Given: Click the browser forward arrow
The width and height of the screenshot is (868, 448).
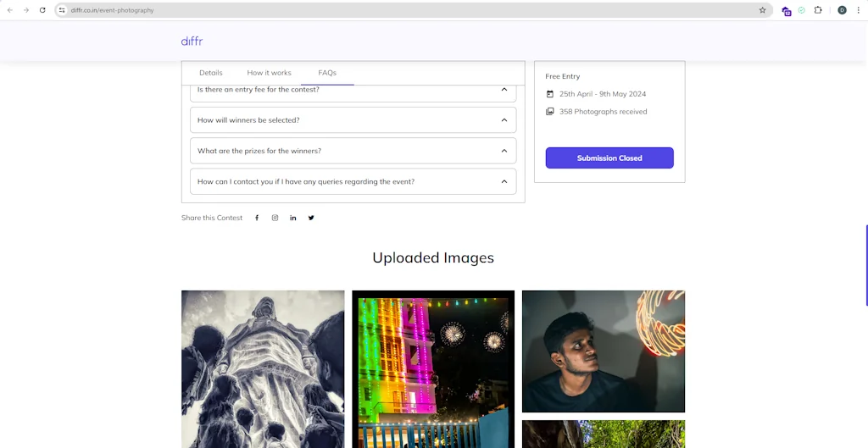Looking at the screenshot, I should 26,10.
